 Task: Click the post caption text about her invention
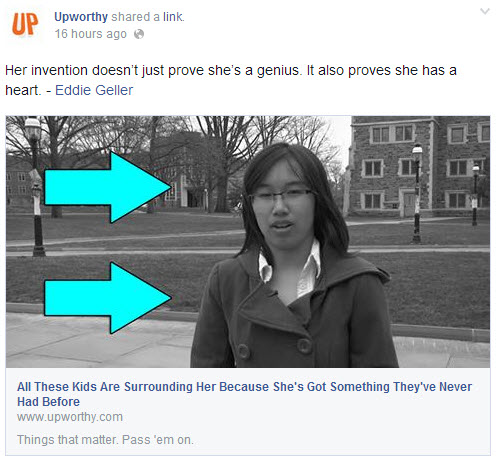[x=231, y=80]
